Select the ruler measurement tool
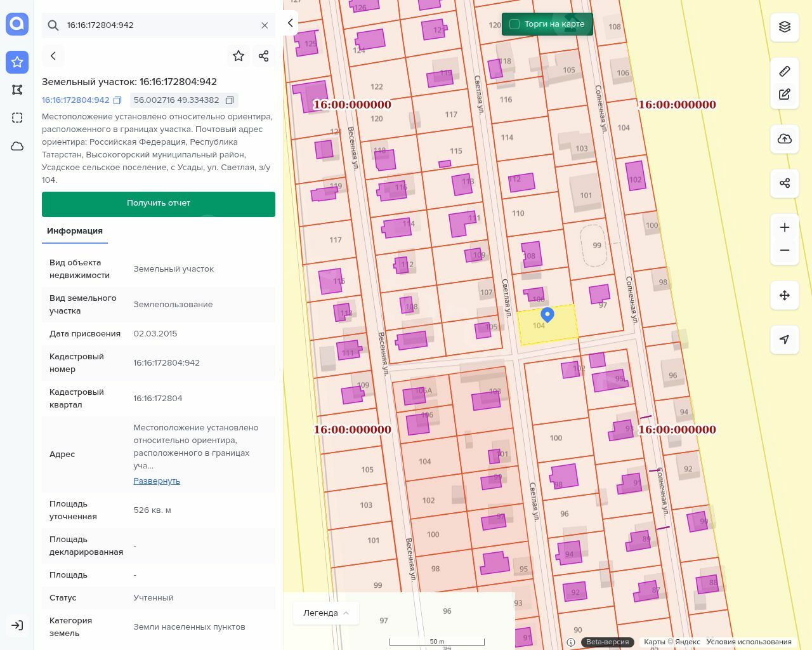812x650 pixels. 785,71
